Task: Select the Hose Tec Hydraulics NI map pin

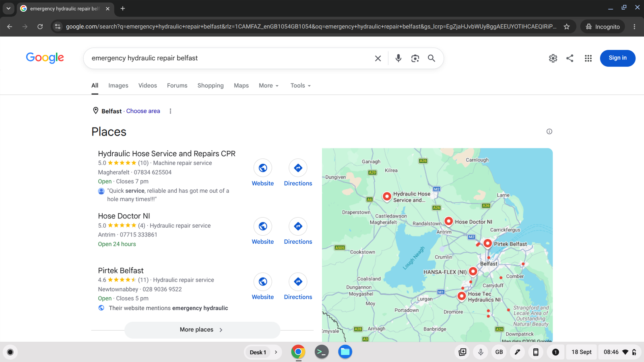Action: [462, 296]
